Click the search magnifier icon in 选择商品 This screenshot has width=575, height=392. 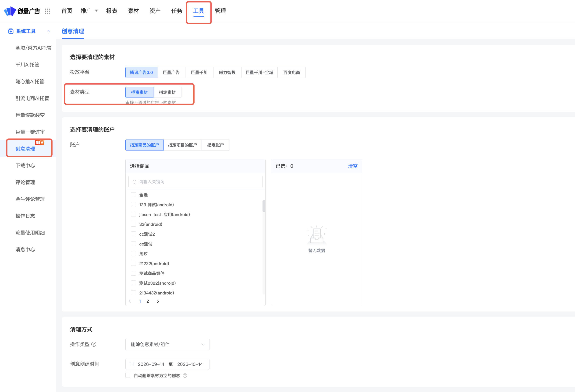pyautogui.click(x=134, y=182)
